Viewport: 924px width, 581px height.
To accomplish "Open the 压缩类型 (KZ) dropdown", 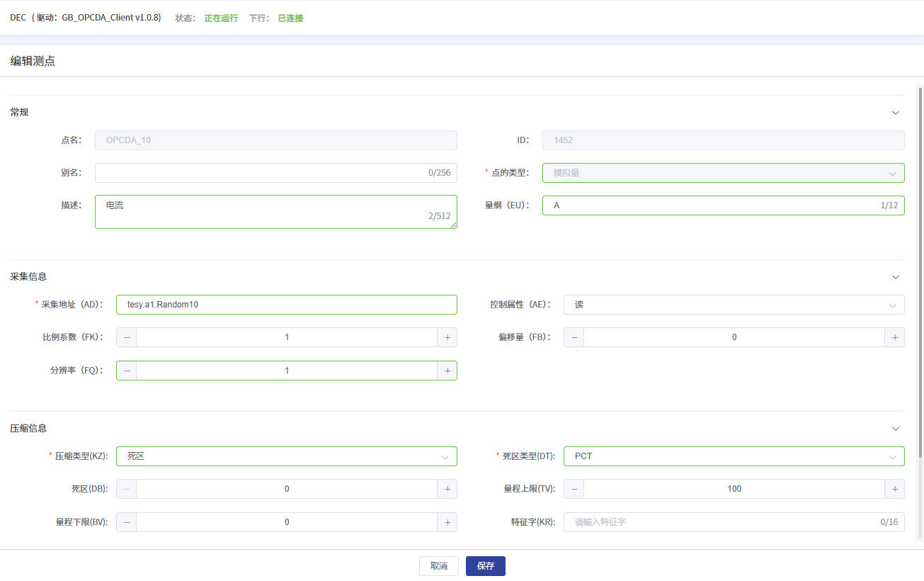I will tap(286, 456).
